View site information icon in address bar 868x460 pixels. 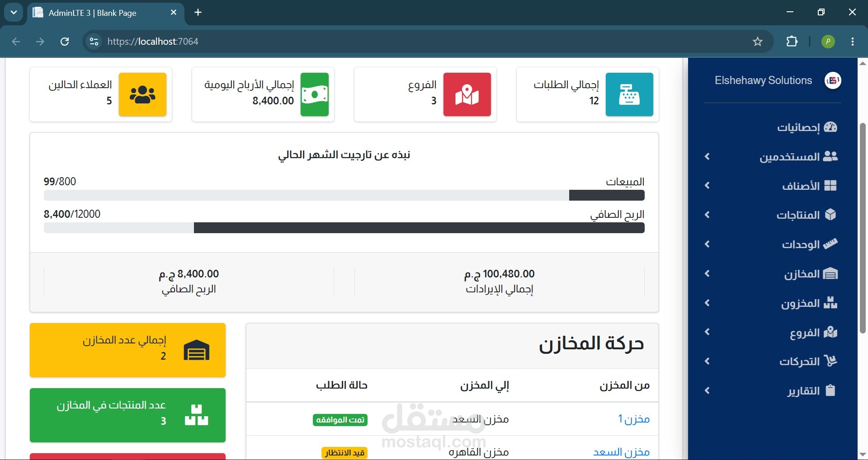pyautogui.click(x=94, y=42)
